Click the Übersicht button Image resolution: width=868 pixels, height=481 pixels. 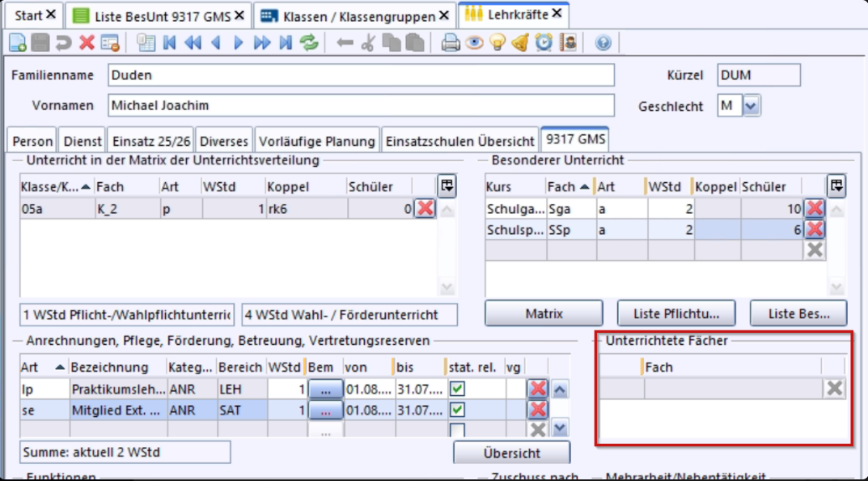point(511,453)
